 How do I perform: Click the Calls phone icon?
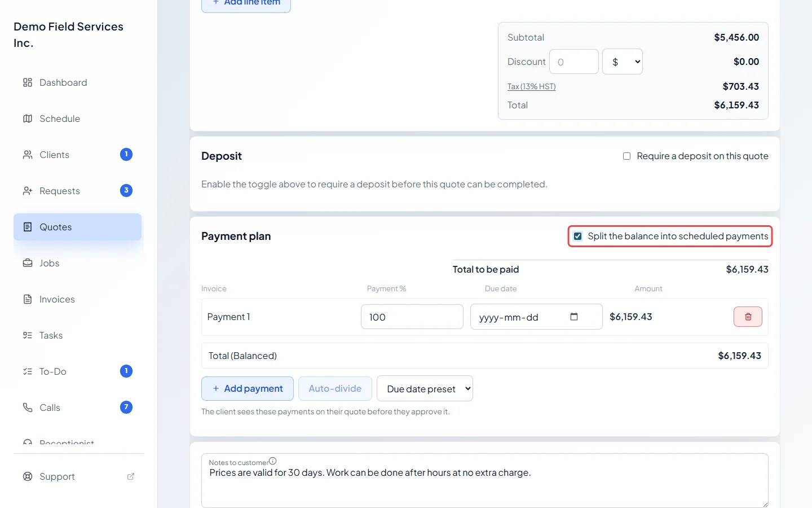(28, 408)
